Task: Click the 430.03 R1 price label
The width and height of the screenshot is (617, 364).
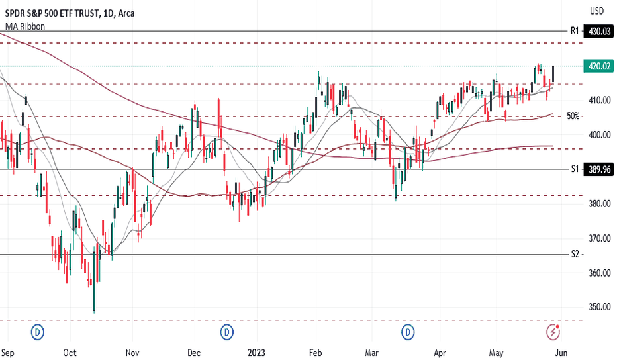Action: (x=599, y=31)
